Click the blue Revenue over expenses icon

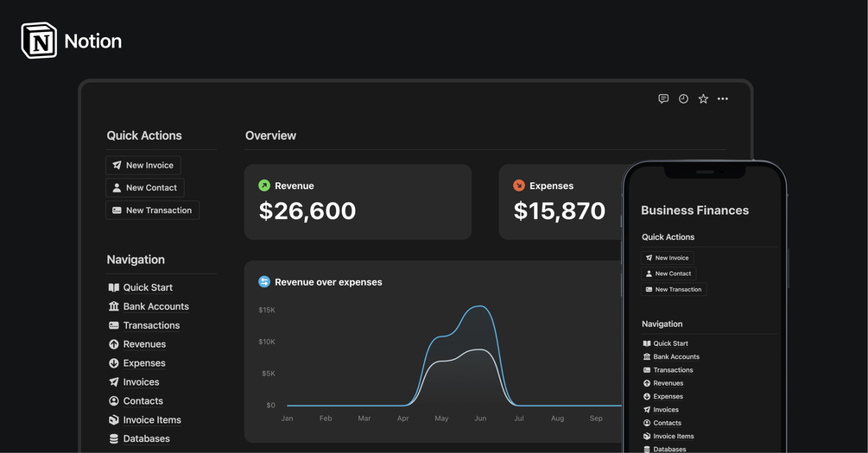click(x=264, y=281)
